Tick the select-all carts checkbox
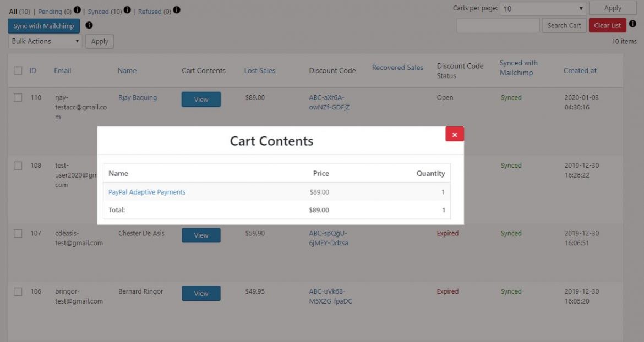Viewport: 644px width, 342px height. (18, 70)
